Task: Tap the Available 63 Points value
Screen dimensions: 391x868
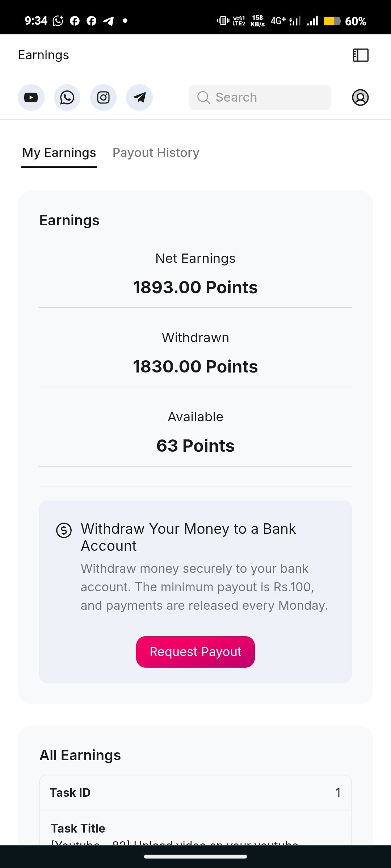Action: tap(195, 446)
